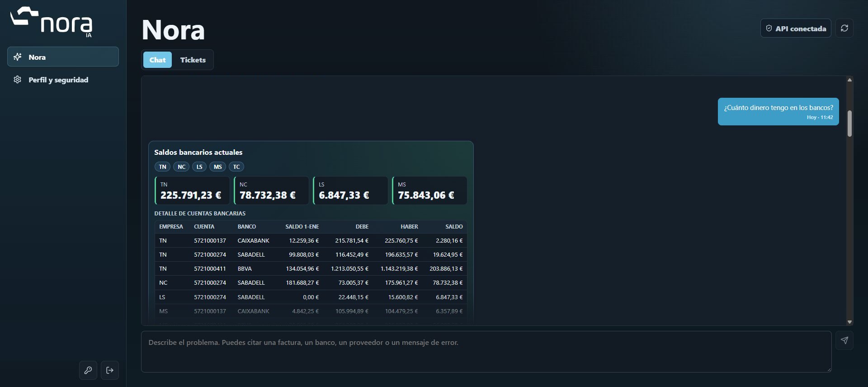868x387 pixels.
Task: Click the Nora page title
Action: (x=173, y=30)
